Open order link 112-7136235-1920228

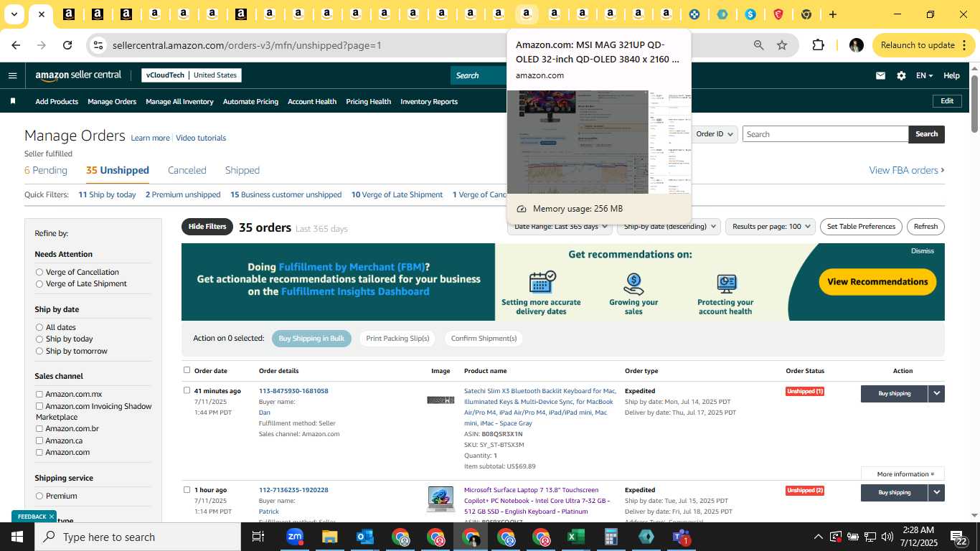pyautogui.click(x=293, y=490)
